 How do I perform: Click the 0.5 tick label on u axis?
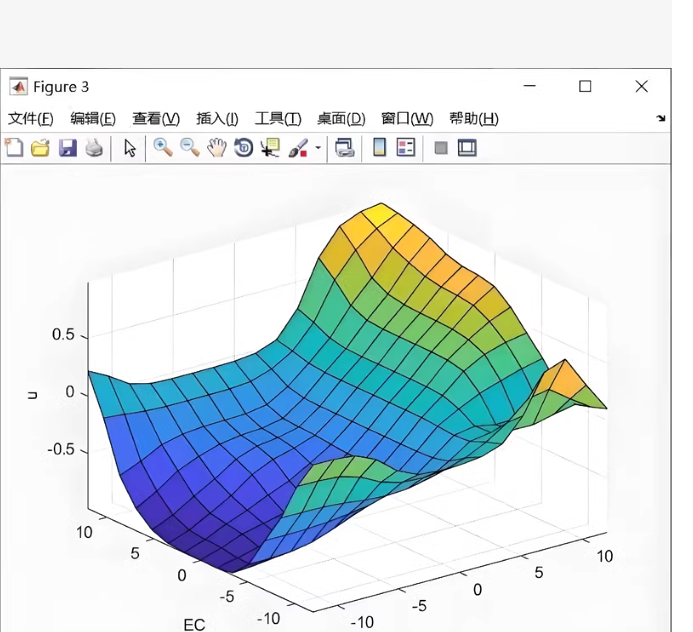click(63, 335)
